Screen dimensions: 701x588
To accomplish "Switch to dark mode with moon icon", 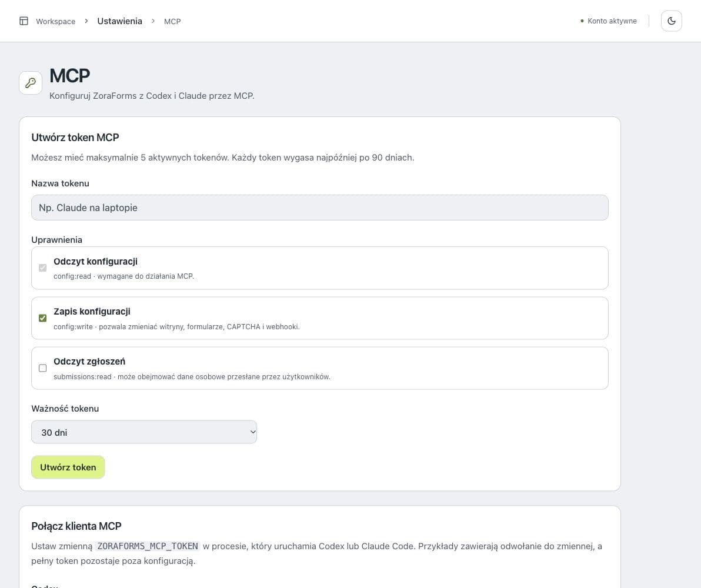I will [671, 21].
